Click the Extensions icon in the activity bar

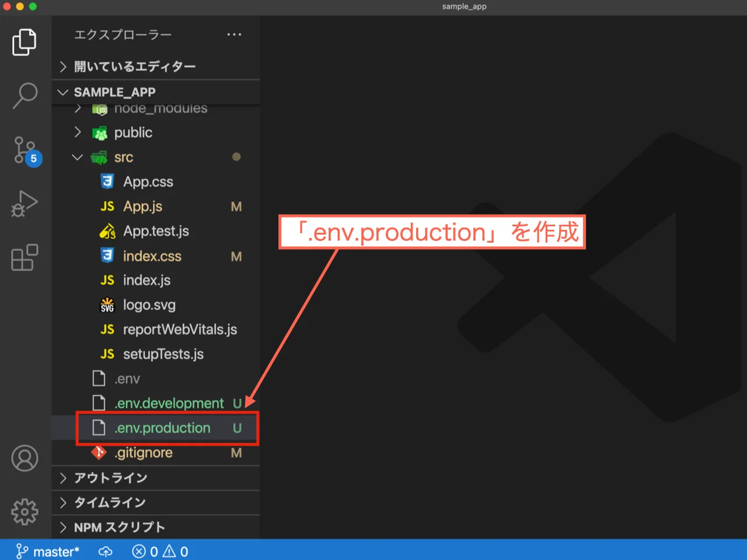(24, 257)
